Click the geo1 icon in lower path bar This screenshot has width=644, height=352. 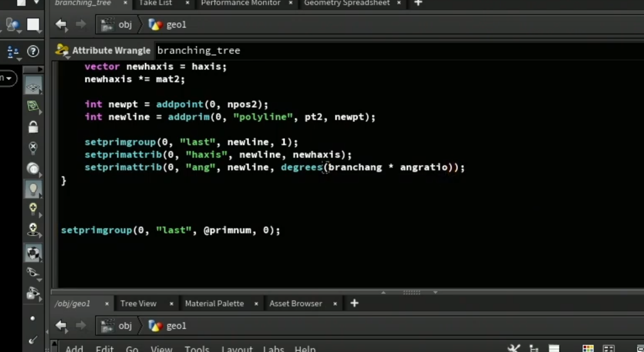pos(155,326)
